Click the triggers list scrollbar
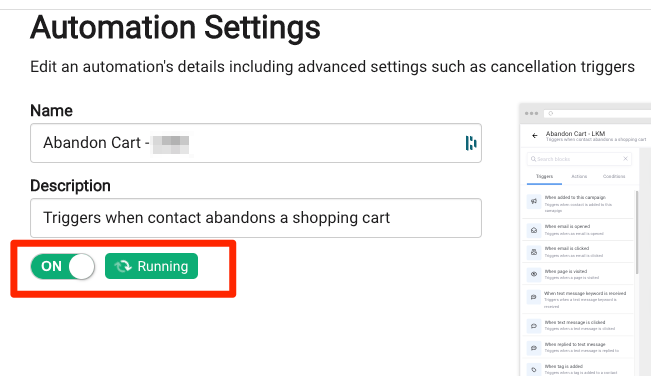 [637, 232]
